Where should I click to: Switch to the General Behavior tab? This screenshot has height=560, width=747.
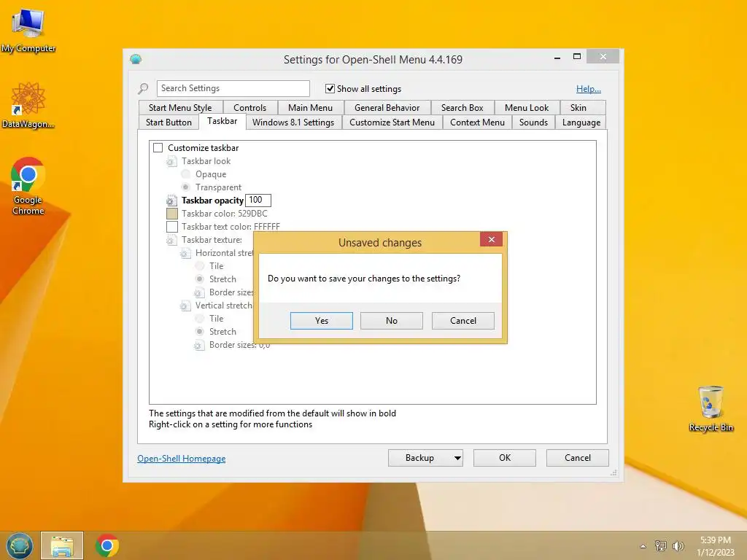coord(387,108)
